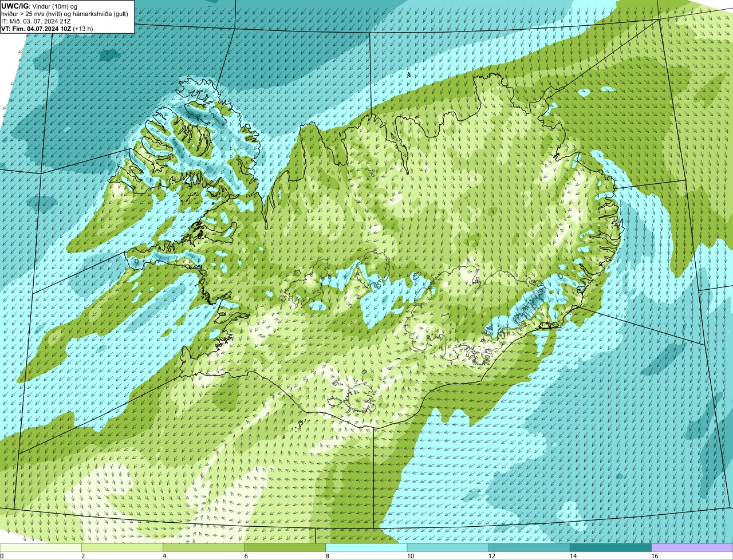
Task: Click the "hviður > 25 m/s (hvítt)" legend line
Action: pos(66,13)
